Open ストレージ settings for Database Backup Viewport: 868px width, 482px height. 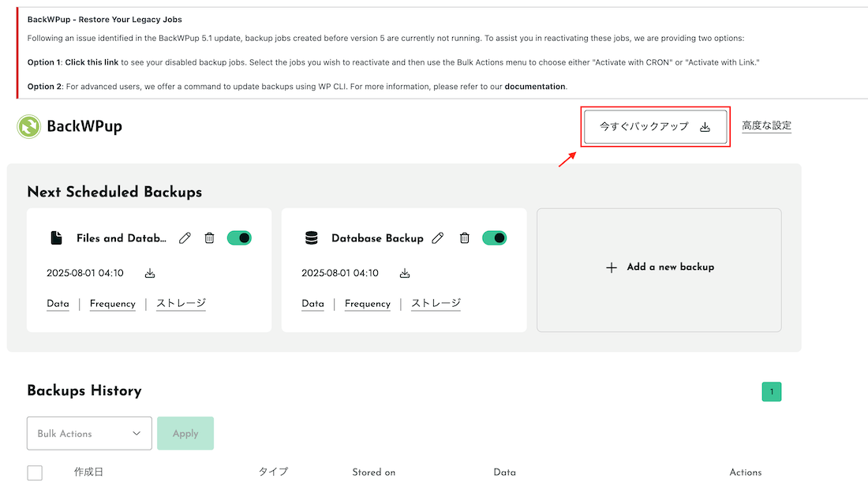coord(436,303)
